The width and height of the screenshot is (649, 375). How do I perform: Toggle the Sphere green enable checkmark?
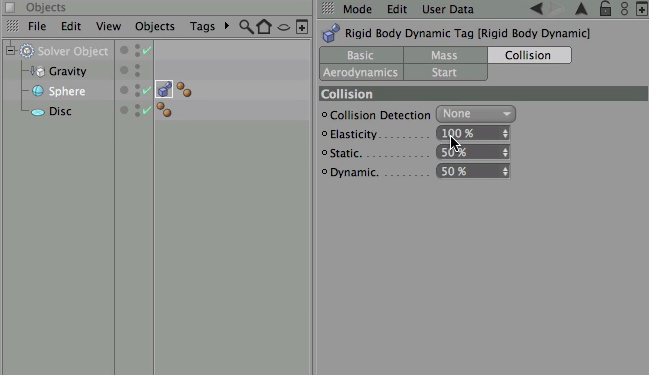147,91
